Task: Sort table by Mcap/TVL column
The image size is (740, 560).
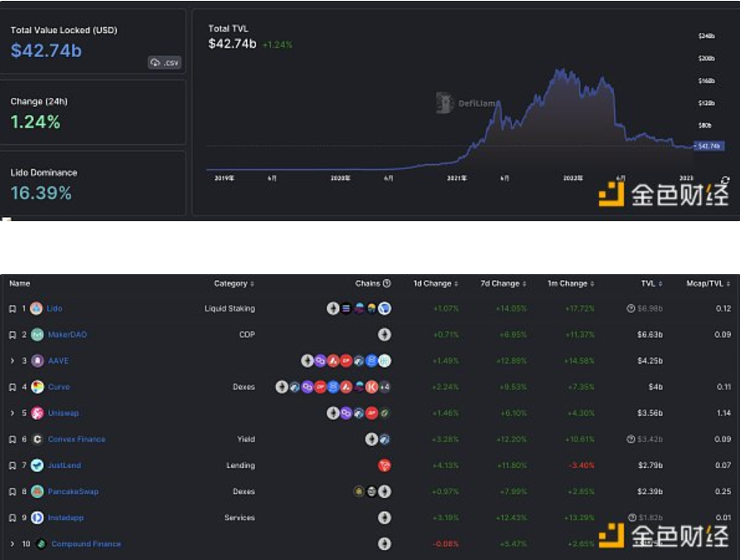Action: tap(709, 283)
